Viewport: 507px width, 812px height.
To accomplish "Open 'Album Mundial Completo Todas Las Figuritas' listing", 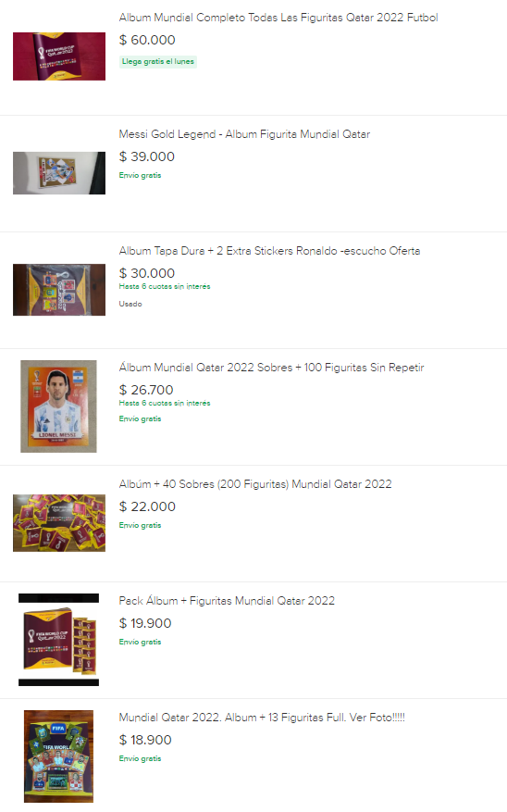I will tap(278, 18).
